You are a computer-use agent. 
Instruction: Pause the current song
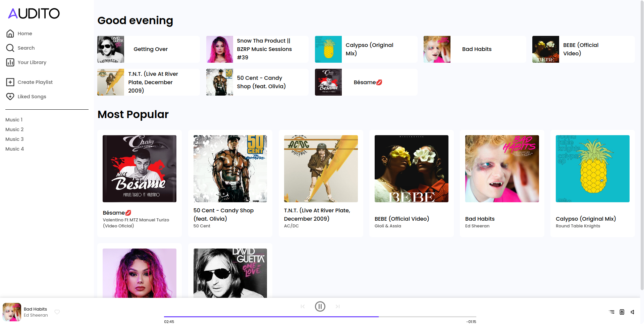click(x=320, y=306)
